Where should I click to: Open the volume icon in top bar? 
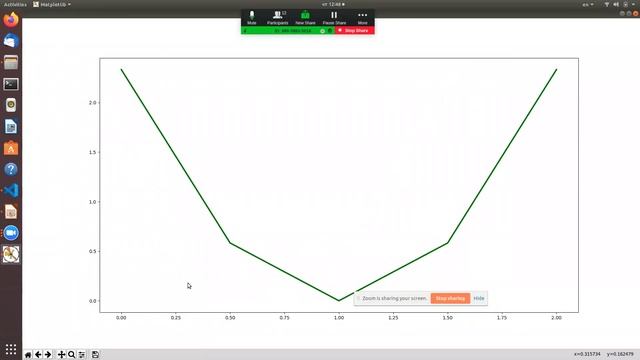click(x=616, y=4)
